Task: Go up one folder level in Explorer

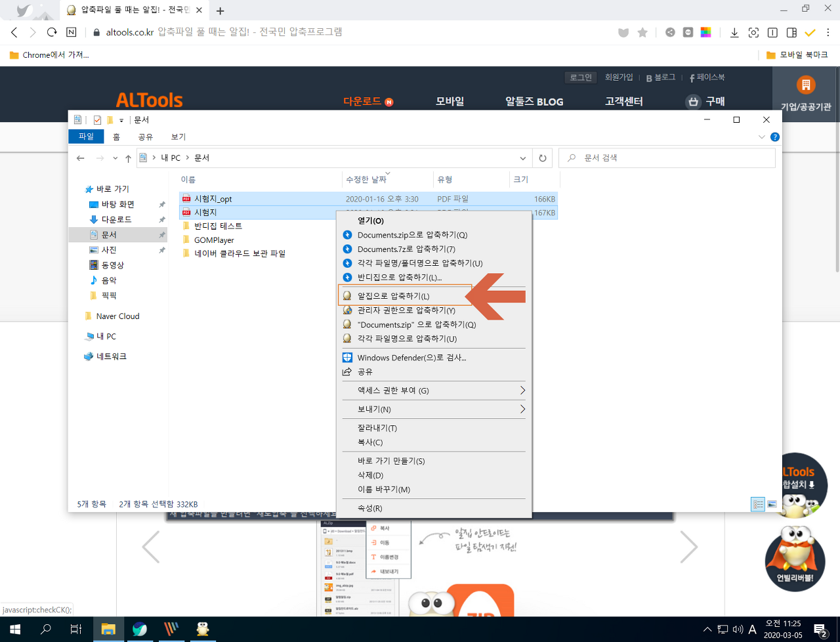Action: click(128, 158)
